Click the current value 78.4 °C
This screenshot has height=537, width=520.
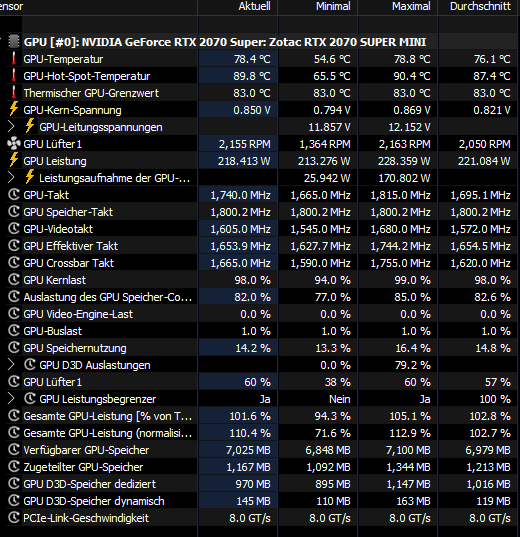click(x=252, y=59)
